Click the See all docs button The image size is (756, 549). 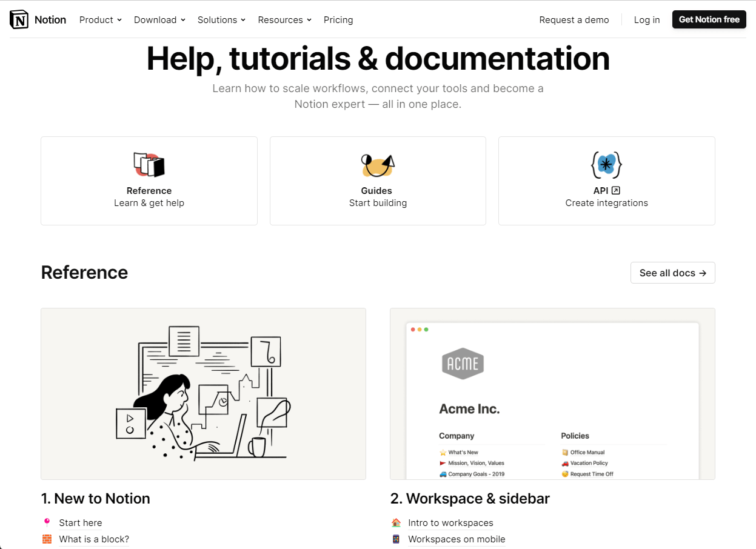pos(673,273)
